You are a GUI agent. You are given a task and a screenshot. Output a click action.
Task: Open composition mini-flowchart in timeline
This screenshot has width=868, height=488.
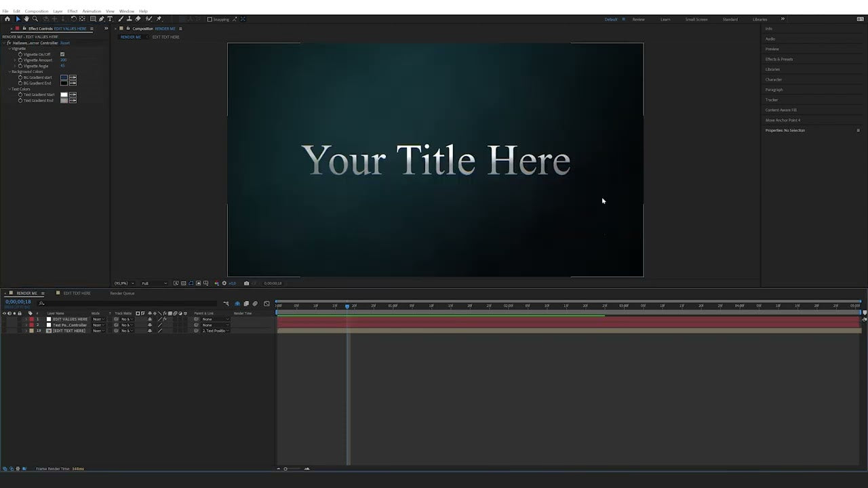226,303
